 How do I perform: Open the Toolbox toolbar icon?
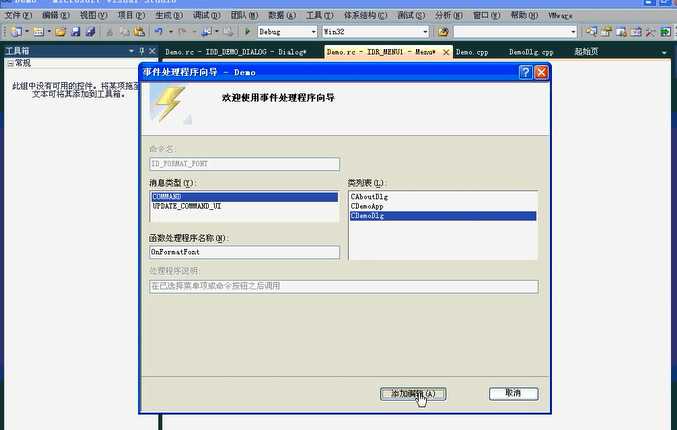click(636, 32)
